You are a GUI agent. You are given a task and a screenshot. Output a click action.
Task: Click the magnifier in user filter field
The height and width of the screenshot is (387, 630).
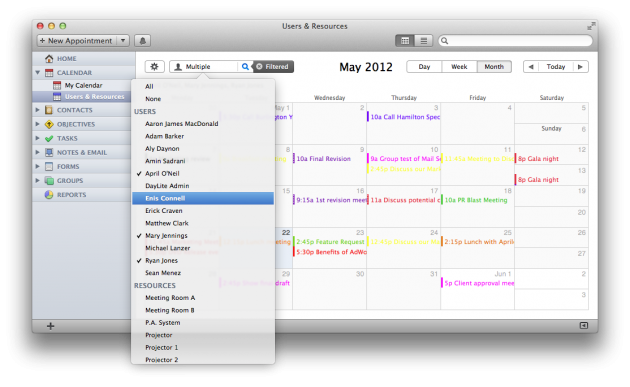coord(245,67)
